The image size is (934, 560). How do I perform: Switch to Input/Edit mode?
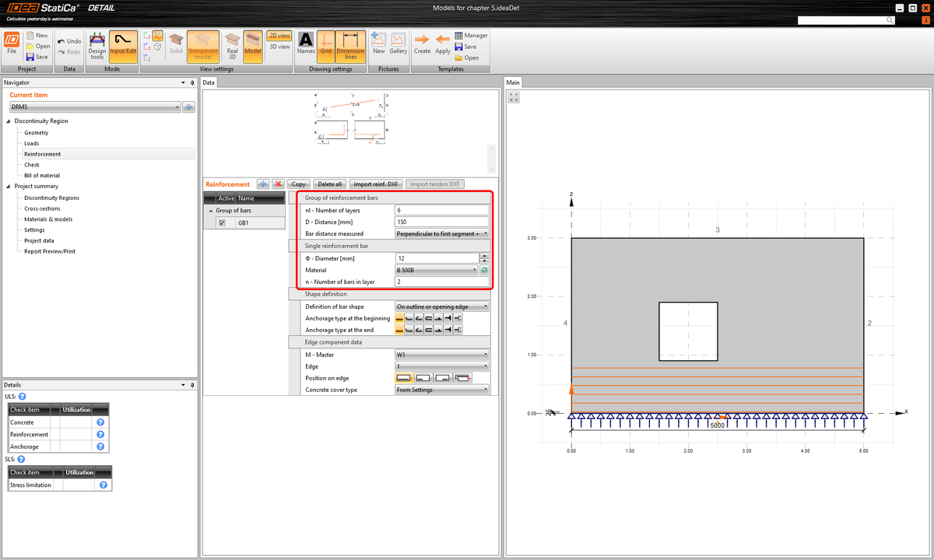click(x=123, y=46)
